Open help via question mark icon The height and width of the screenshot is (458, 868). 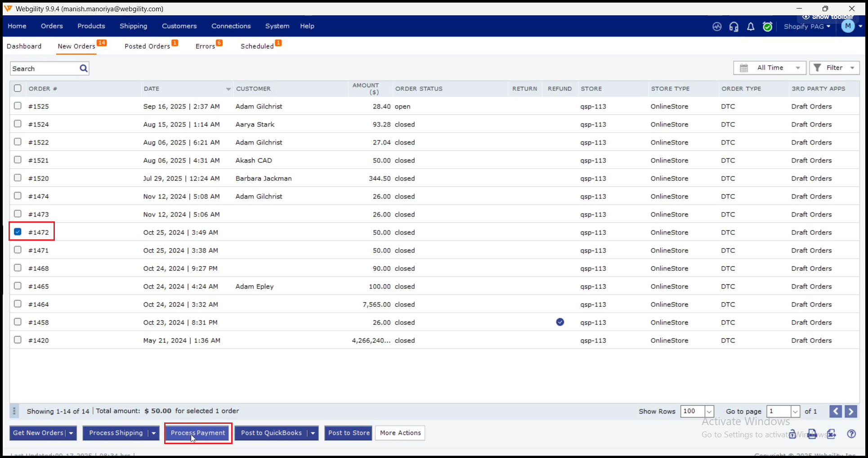click(851, 434)
